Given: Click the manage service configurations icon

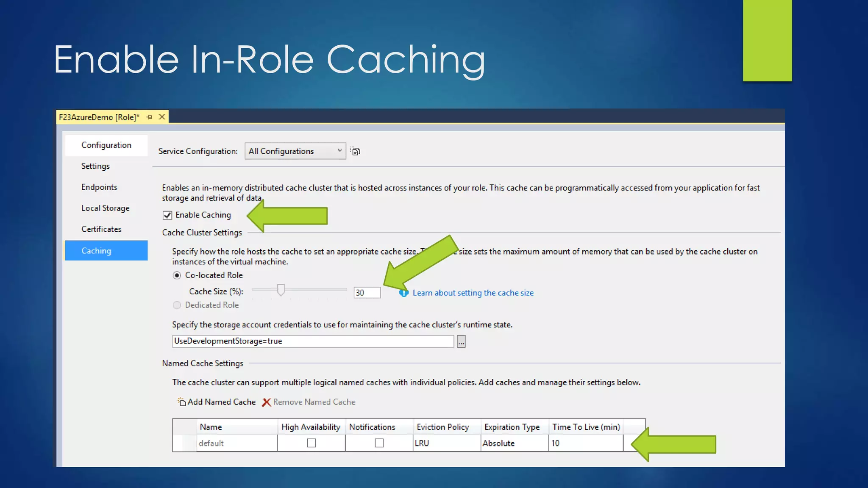Looking at the screenshot, I should click(355, 151).
